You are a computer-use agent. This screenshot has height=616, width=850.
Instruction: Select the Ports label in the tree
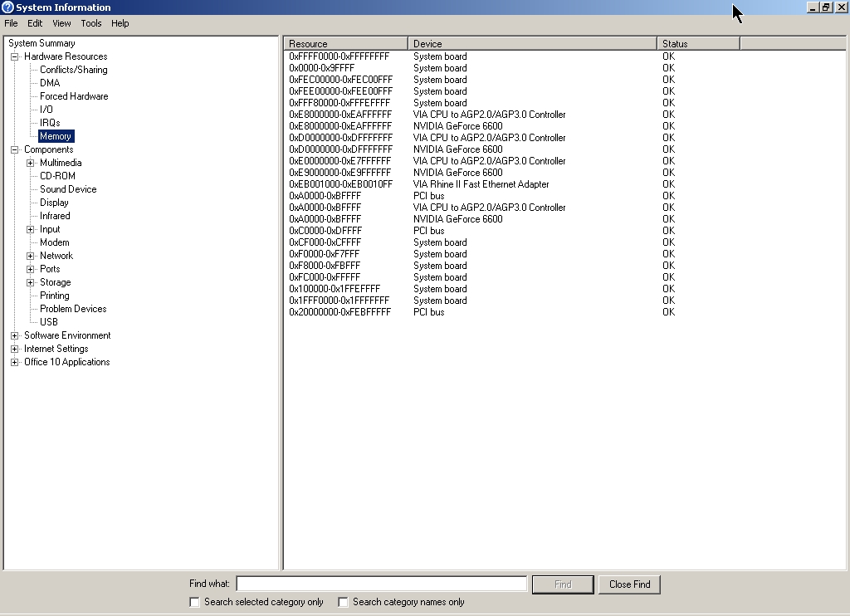point(50,269)
